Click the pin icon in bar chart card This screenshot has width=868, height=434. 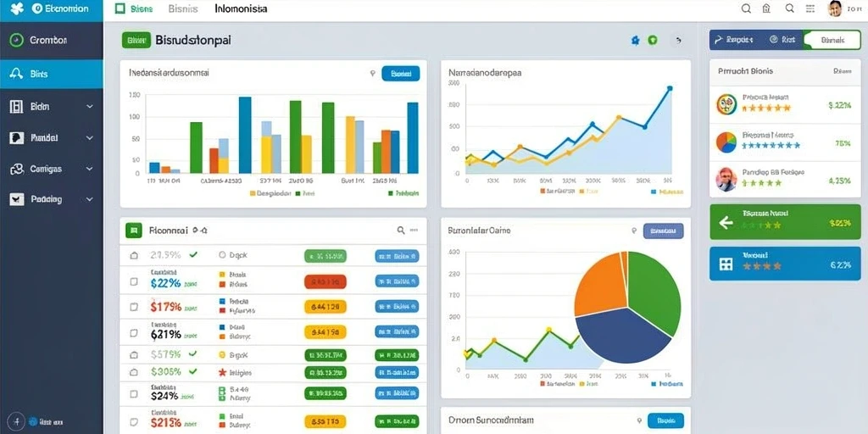point(373,73)
